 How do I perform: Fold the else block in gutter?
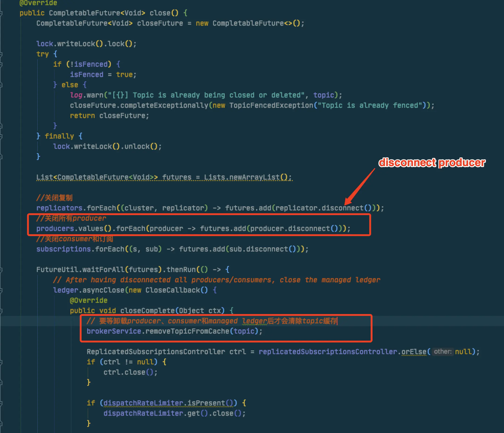pos(1,85)
